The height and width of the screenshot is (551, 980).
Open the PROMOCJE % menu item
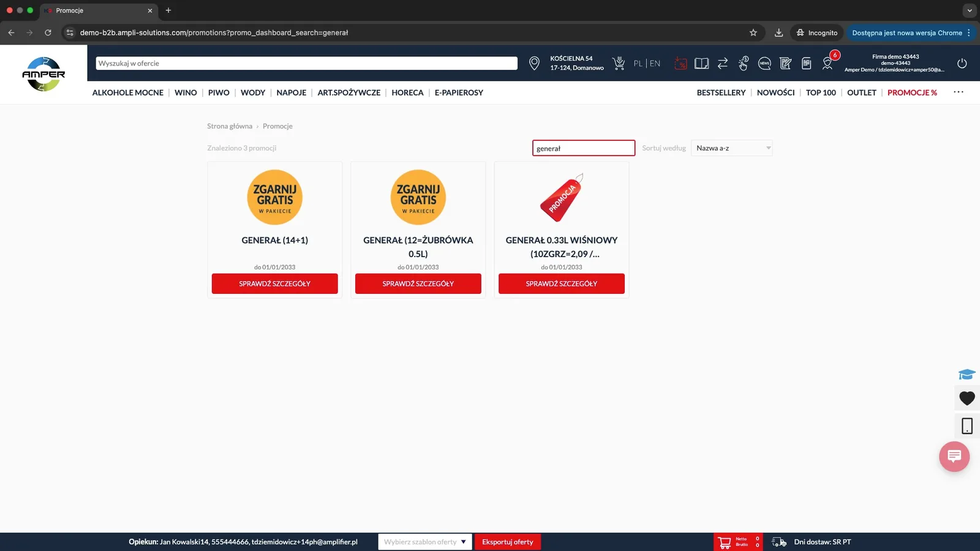(912, 92)
